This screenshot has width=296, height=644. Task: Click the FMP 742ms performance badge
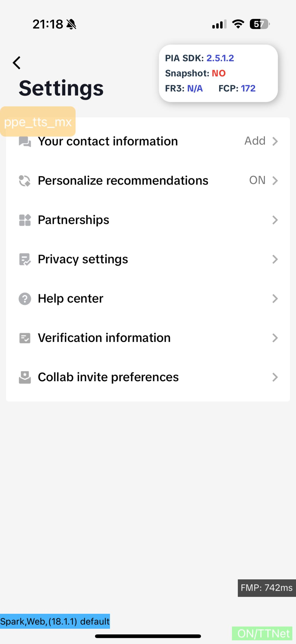[266, 588]
